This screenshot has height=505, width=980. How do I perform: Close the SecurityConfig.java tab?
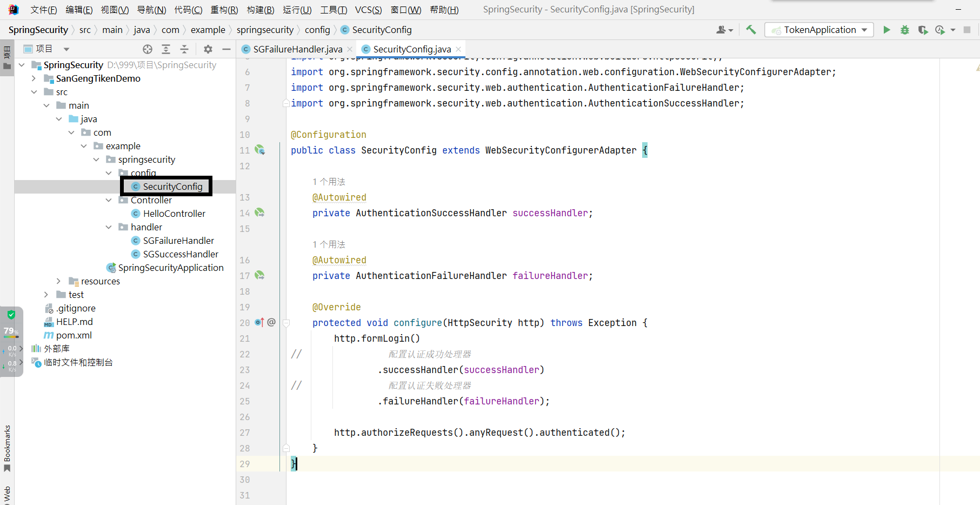(459, 49)
